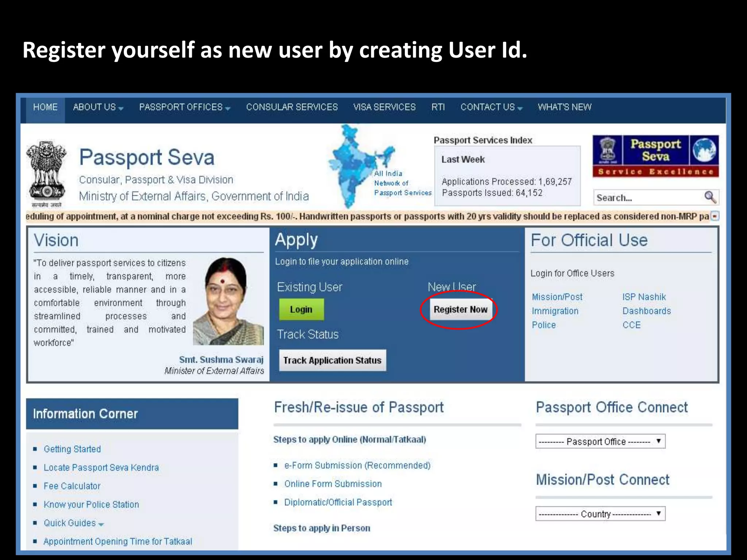This screenshot has height=560, width=747.
Task: Open Know your Police Station link
Action: [92, 504]
